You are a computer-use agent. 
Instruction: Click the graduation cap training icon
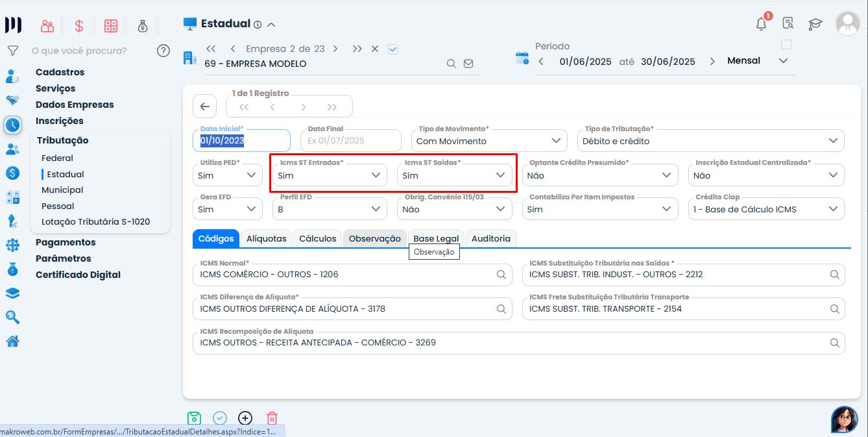pos(815,24)
